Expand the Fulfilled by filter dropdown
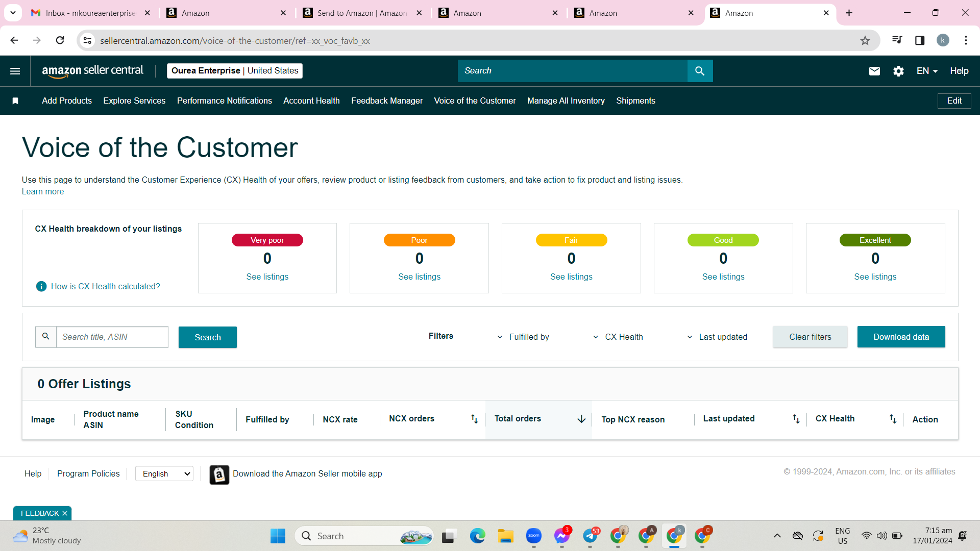The width and height of the screenshot is (980, 551). tap(523, 337)
